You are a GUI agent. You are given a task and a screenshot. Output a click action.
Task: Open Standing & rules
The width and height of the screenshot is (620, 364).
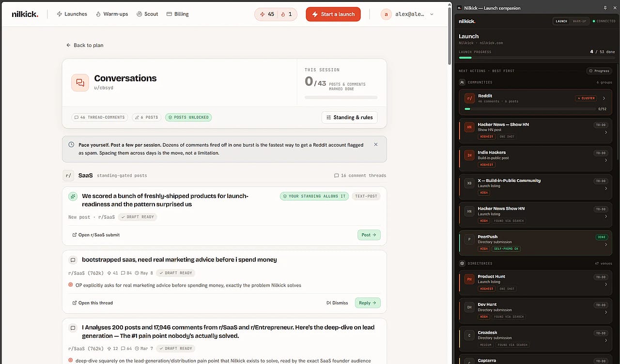click(349, 117)
